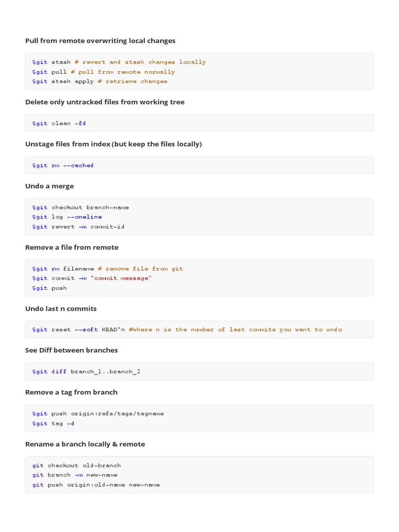Screen dimensions: 399x532
Task: Click the '$git revert -m commit-id' line
Action: [78, 227]
